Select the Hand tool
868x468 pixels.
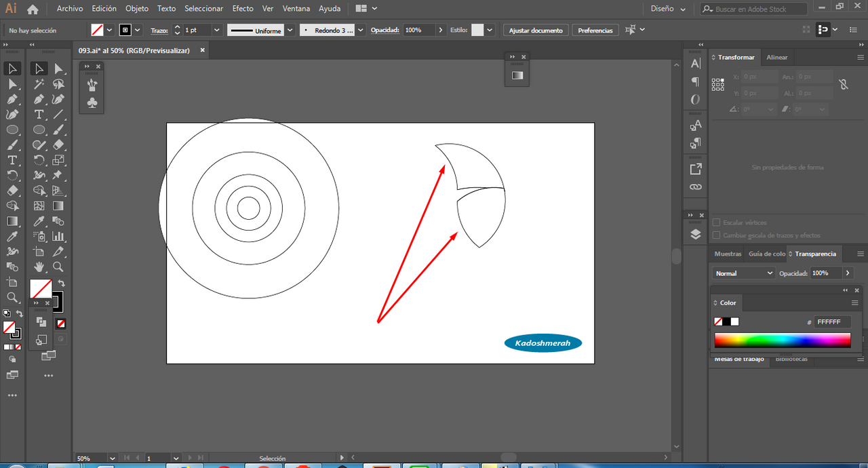click(39, 267)
